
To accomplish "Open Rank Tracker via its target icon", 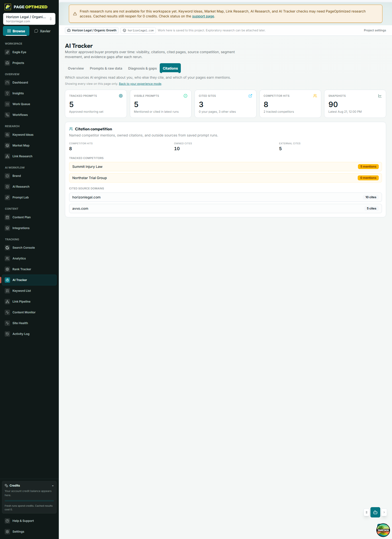I will pyautogui.click(x=7, y=269).
